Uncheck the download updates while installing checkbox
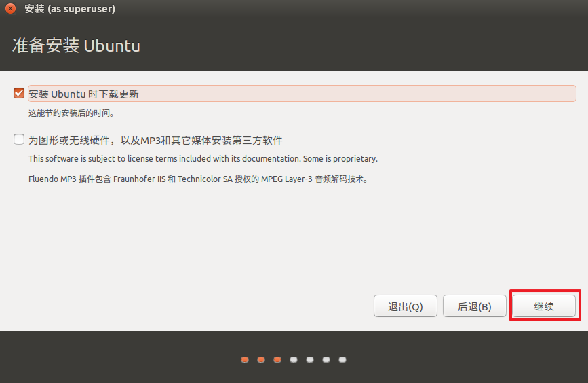Viewport: 588px width, 383px height. [x=19, y=93]
